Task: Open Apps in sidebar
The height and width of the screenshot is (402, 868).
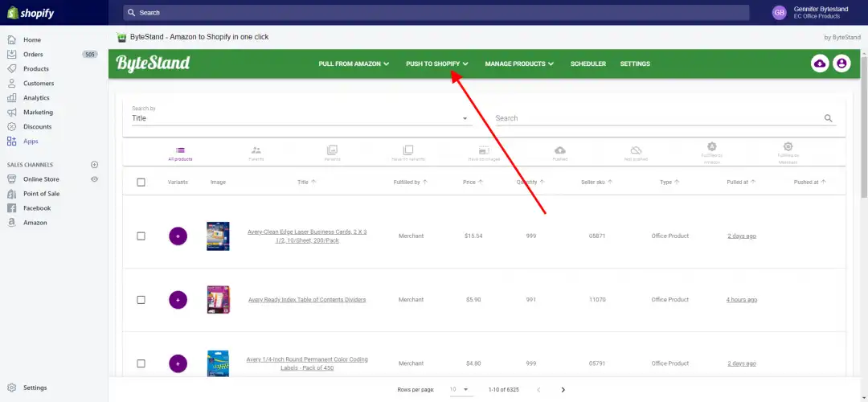Action: pyautogui.click(x=31, y=142)
